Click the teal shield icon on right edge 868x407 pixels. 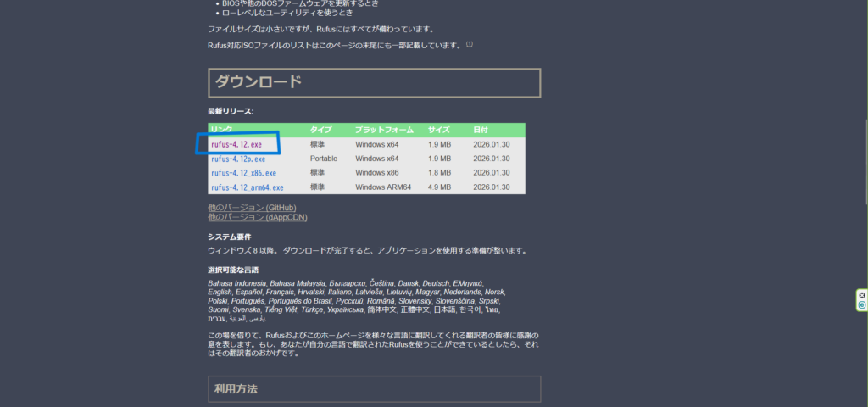tap(862, 304)
